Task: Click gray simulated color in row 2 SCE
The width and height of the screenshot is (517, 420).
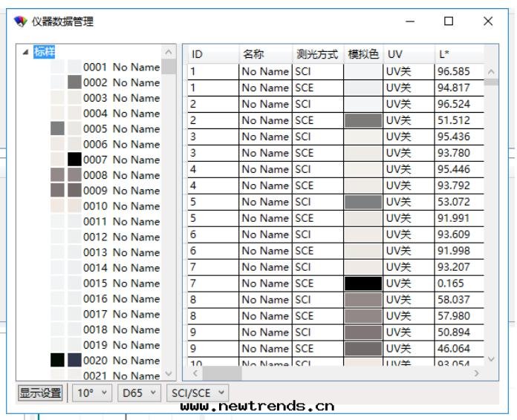Action: click(362, 121)
